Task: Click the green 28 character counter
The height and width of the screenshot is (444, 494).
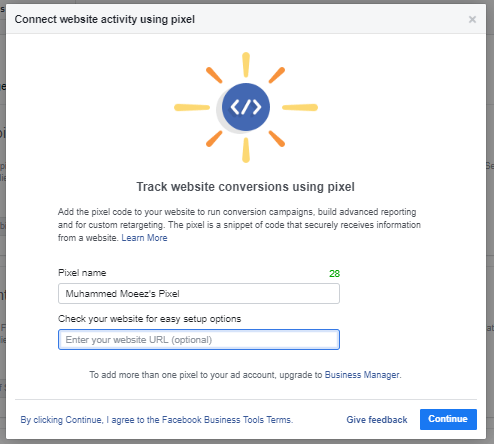Action: 334,274
